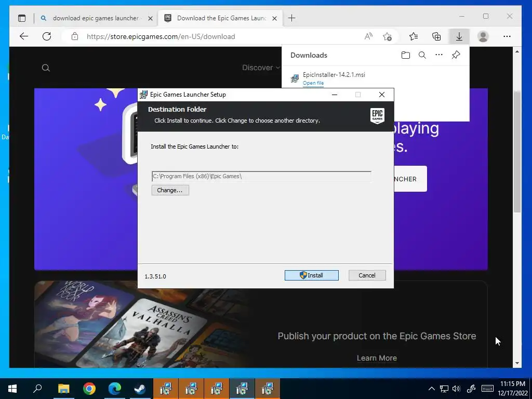
Task: Pin the Downloads panel
Action: point(456,55)
